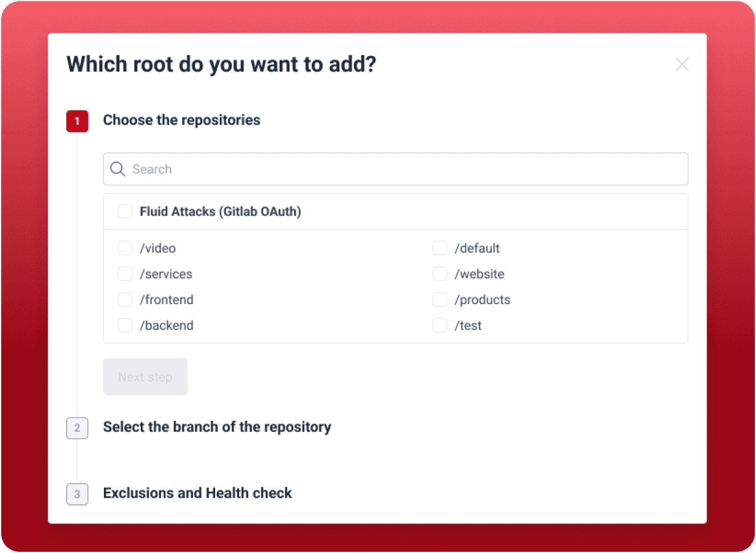This screenshot has height=553, width=756.
Task: Close the add root dialog
Action: point(682,65)
